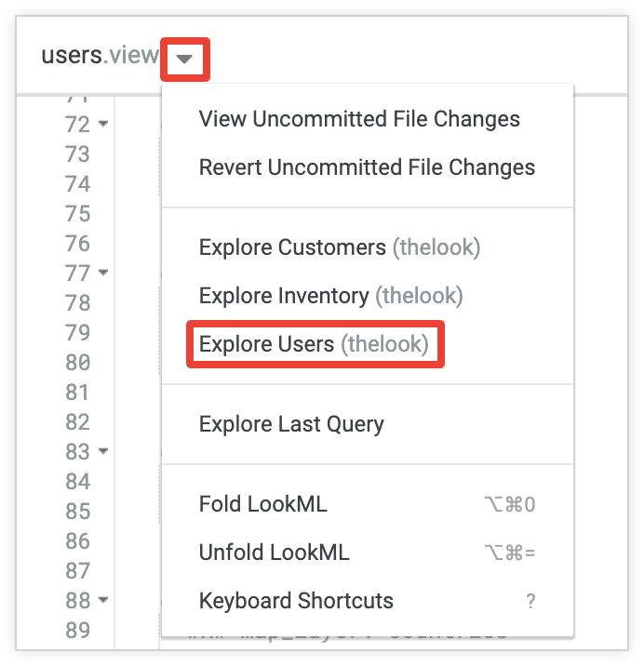Select View Uncommitted File Changes
The image size is (644, 666).
[x=359, y=119]
